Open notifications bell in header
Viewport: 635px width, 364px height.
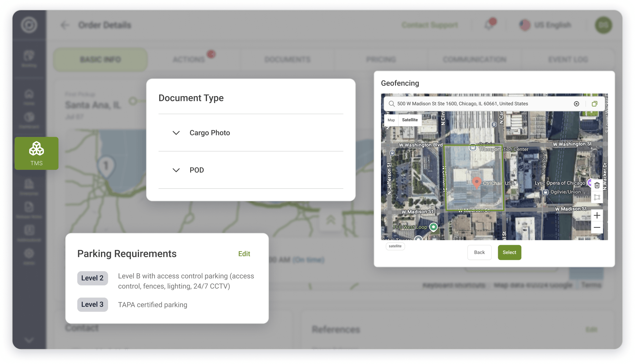tap(489, 25)
